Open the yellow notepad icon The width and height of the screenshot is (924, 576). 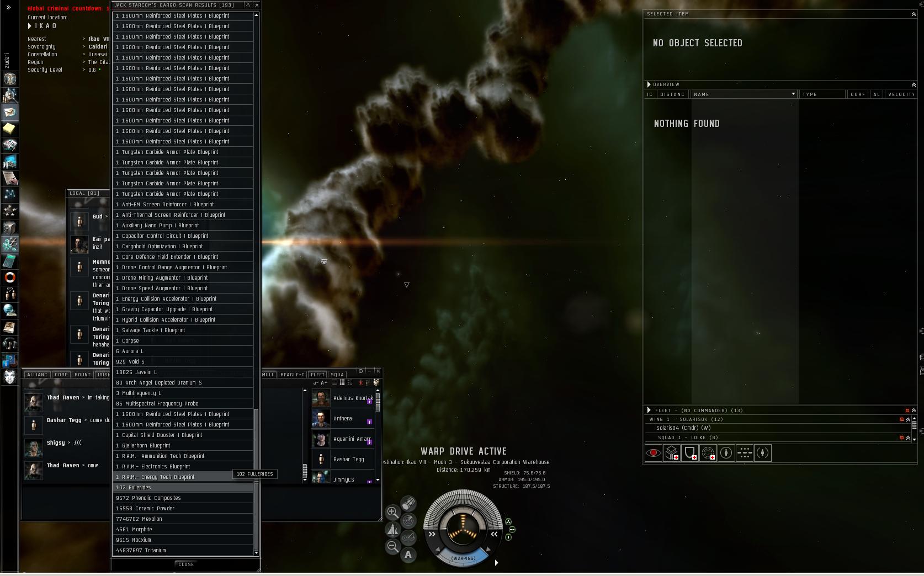(9, 129)
